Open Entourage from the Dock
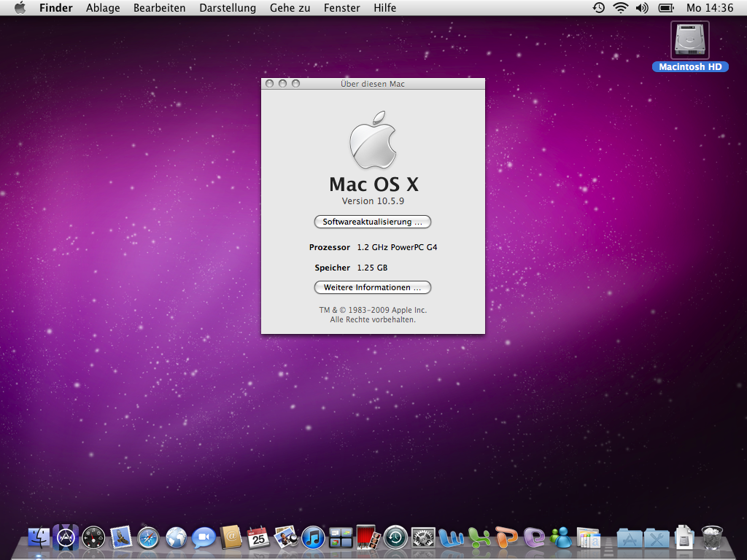Viewport: 747px width, 560px height. (x=534, y=538)
